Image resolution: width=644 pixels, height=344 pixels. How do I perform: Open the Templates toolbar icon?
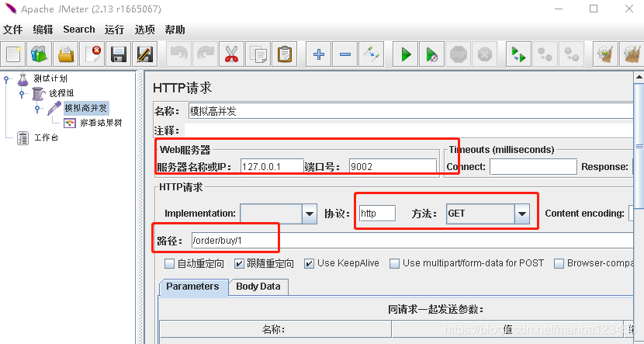[40, 54]
